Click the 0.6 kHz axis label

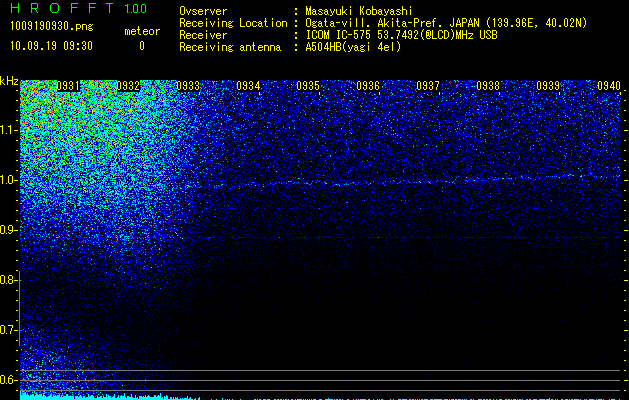[x=8, y=380]
